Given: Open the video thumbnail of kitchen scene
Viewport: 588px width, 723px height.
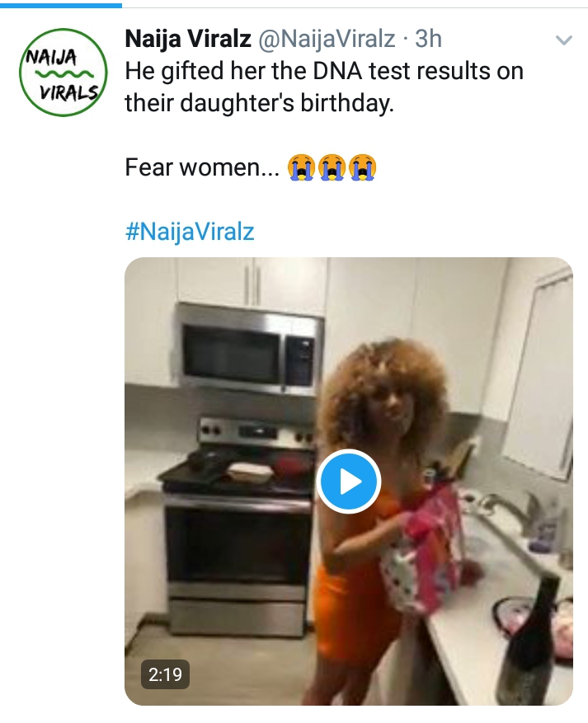Looking at the screenshot, I should 349,481.
